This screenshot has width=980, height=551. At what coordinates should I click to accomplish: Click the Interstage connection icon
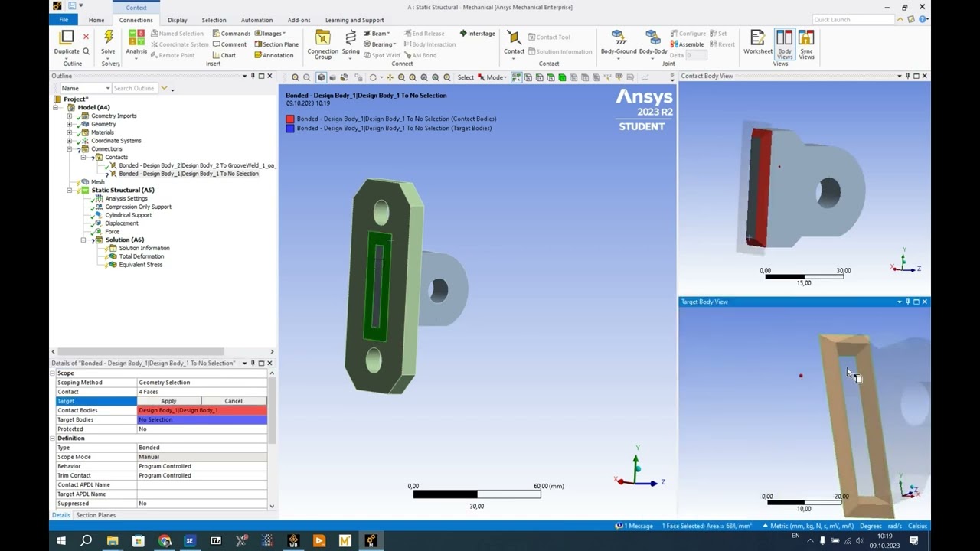tap(477, 34)
